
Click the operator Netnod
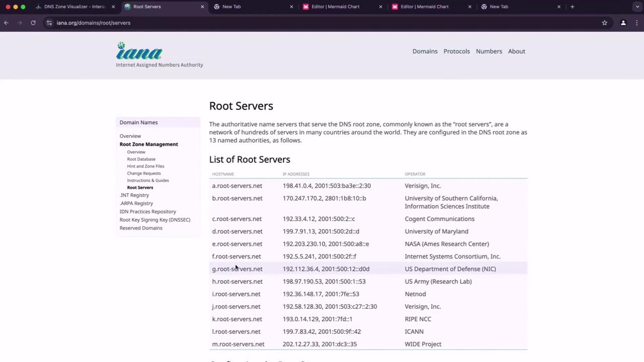point(416,294)
